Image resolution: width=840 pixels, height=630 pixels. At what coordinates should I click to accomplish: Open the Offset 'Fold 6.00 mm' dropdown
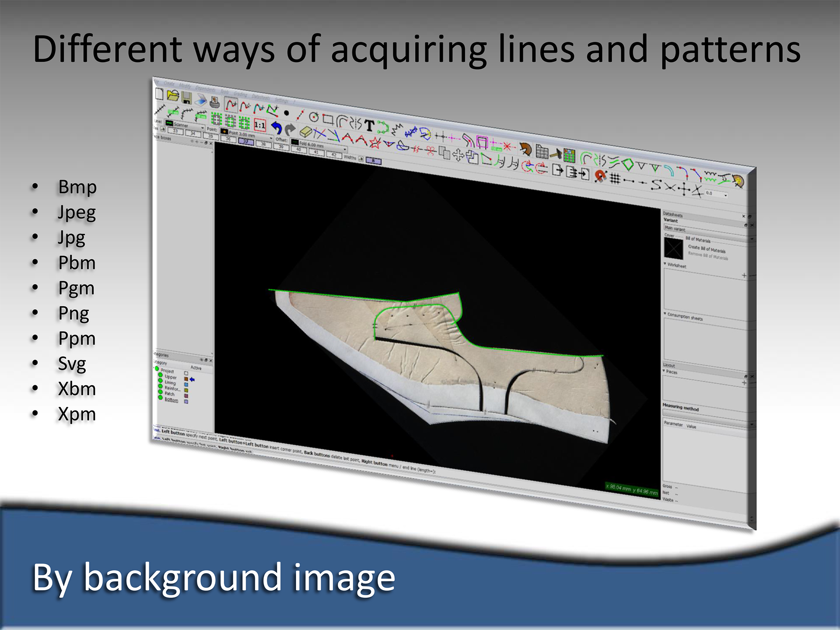[x=319, y=145]
